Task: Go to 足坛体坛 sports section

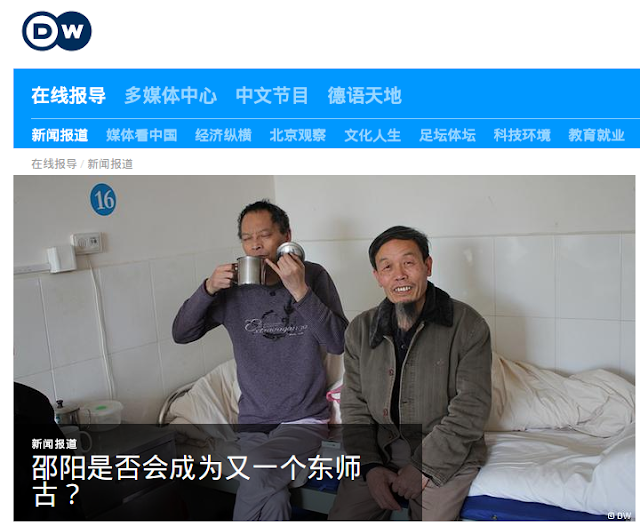Action: [447, 135]
